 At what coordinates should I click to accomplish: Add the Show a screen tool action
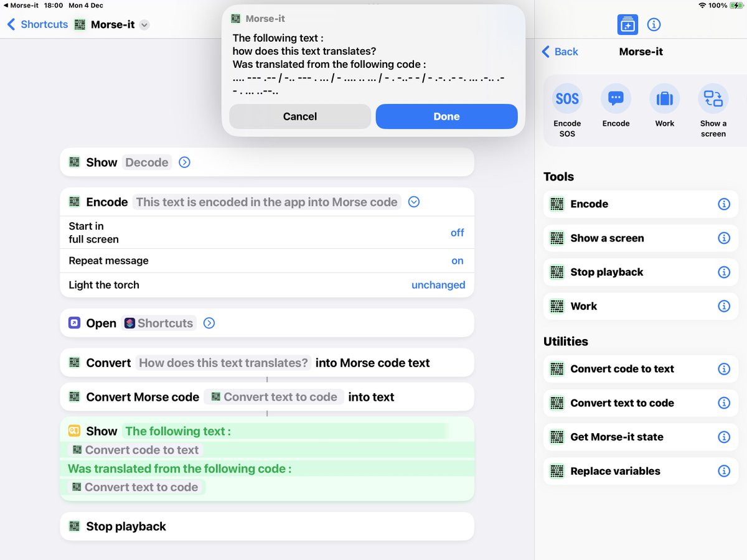pyautogui.click(x=641, y=238)
